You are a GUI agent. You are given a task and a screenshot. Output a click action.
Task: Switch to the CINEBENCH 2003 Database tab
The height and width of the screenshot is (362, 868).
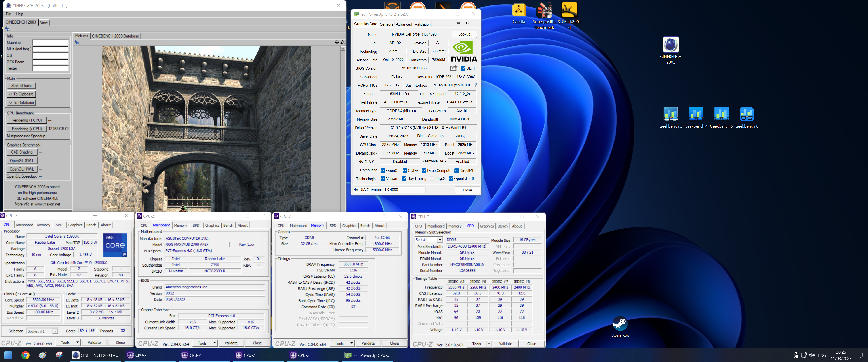(x=115, y=36)
